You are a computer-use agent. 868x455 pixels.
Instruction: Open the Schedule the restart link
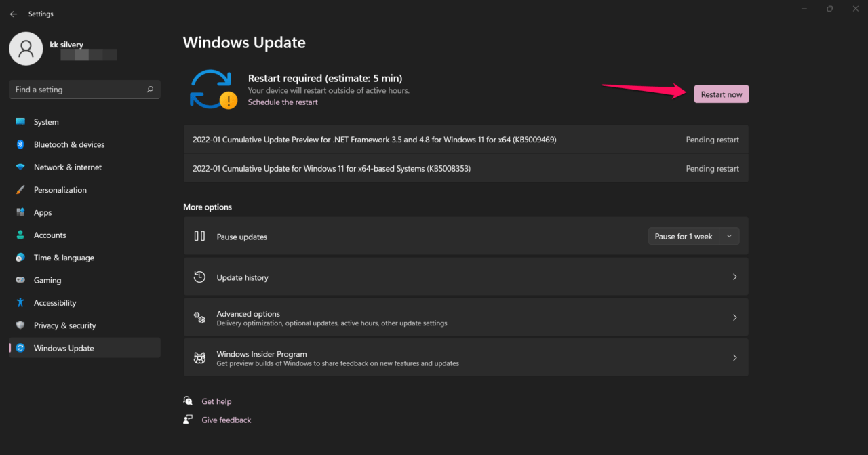tap(283, 102)
